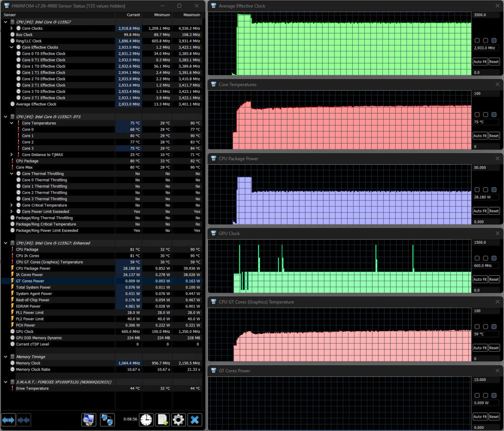Viewport: 504px width, 431px height.
Task: Click Reset in the GT Cores Power graph
Action: (494, 417)
